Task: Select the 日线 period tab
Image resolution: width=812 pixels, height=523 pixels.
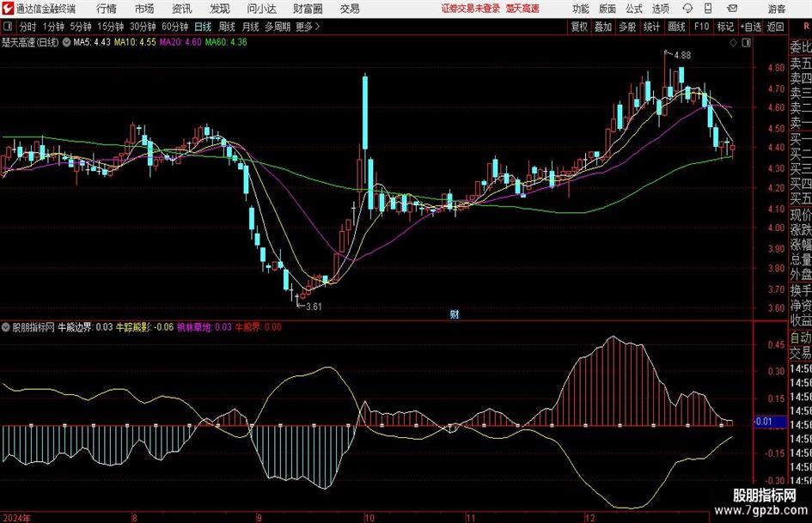Action: click(203, 27)
